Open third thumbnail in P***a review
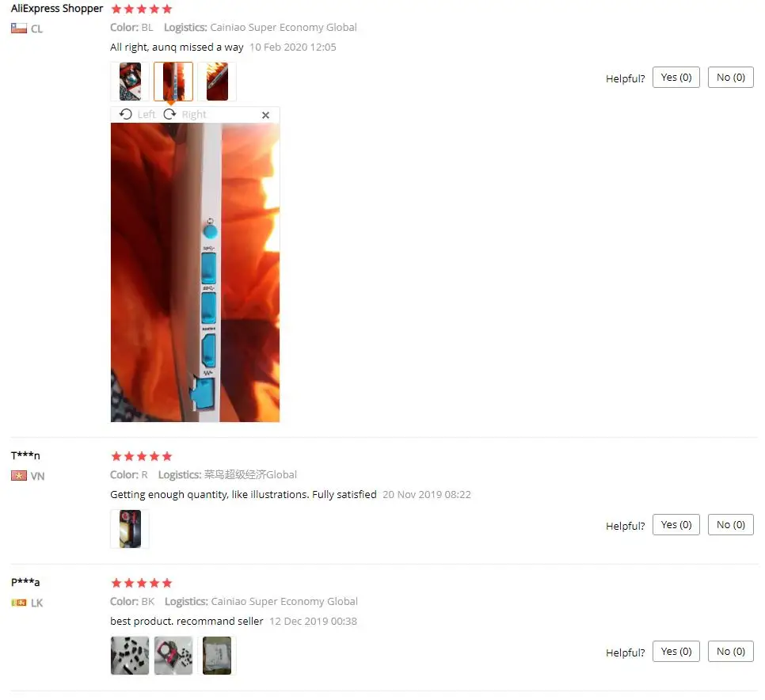Viewport: 765px width, 700px height. (x=217, y=656)
